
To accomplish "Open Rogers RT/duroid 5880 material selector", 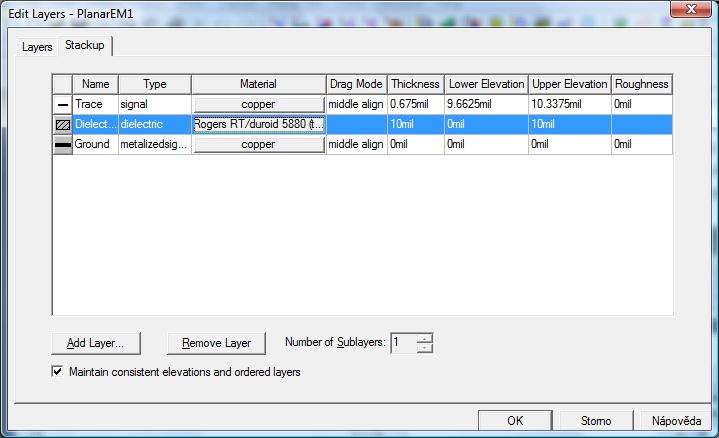I will [x=259, y=124].
